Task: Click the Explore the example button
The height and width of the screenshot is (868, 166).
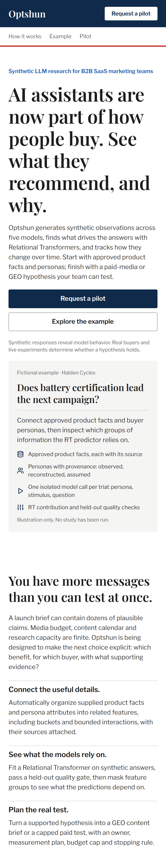Action: pos(83,321)
